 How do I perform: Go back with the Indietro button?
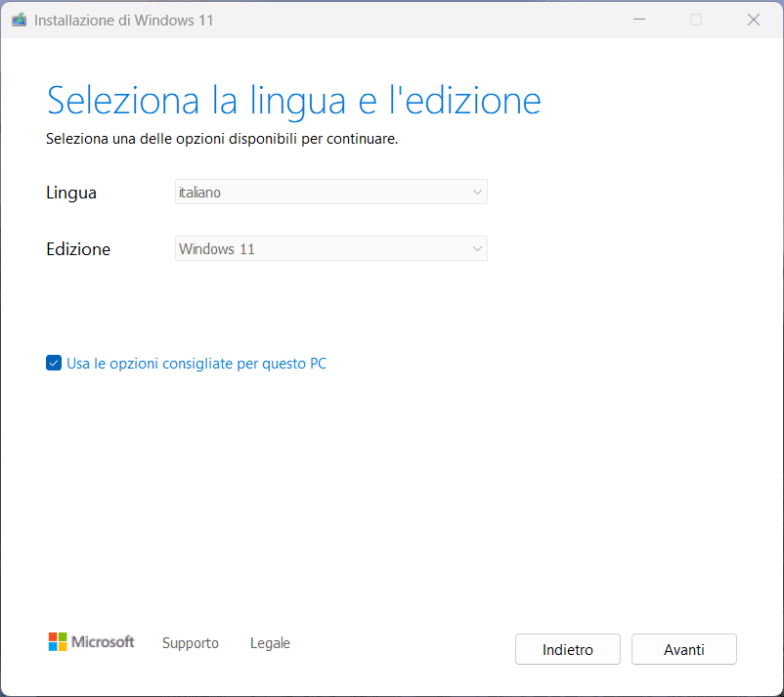pos(568,649)
